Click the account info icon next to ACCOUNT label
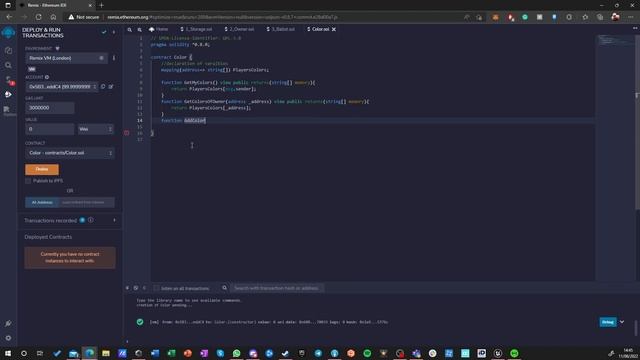 coord(47,77)
